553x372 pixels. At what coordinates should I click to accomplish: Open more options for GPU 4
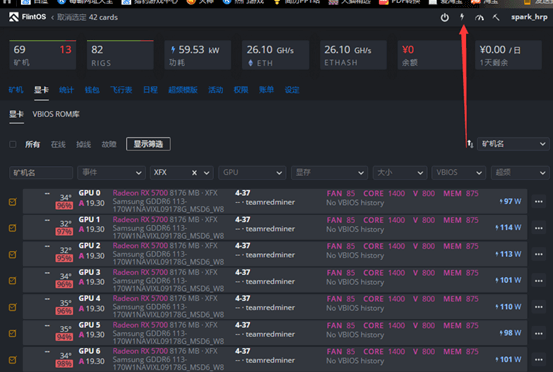[x=539, y=307]
